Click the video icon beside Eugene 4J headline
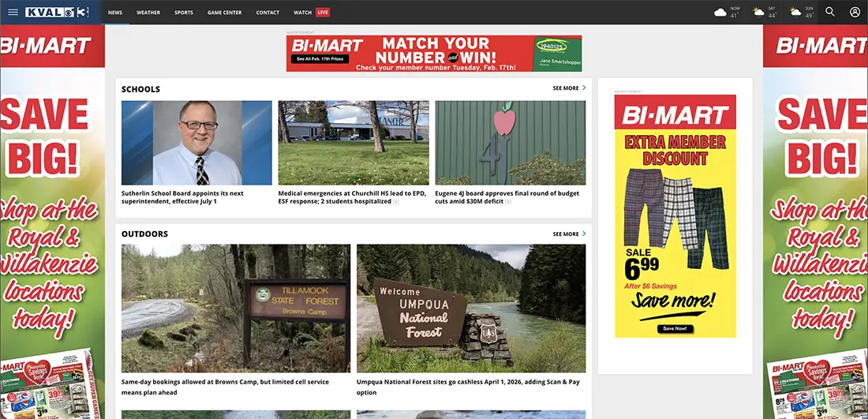Viewport: 868px width, 419px height. coord(508,202)
